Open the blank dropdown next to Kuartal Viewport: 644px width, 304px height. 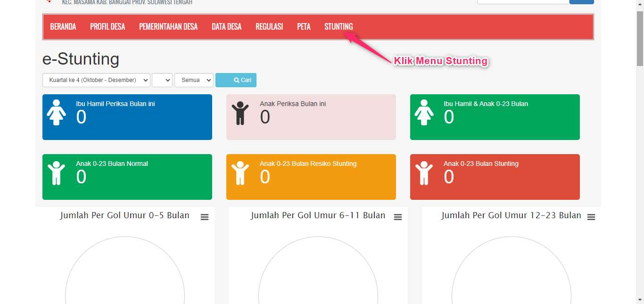(162, 80)
